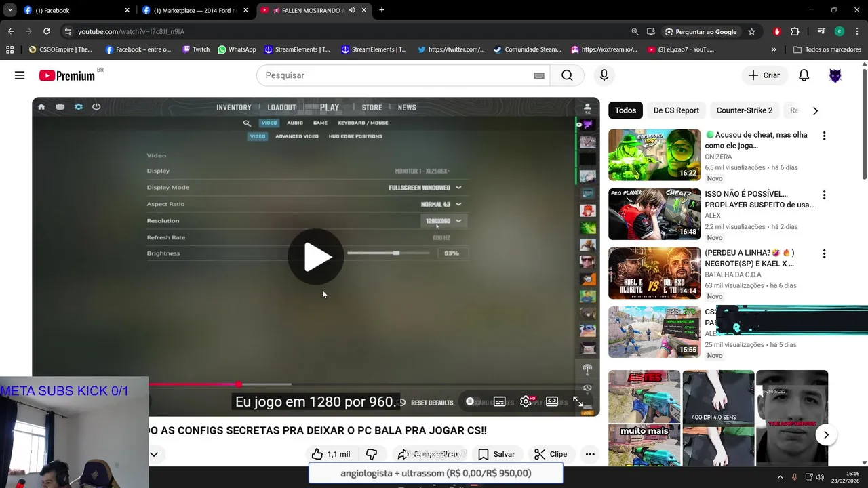Open Chrome three-dot menu
Screen dimensions: 868x488
tap(856, 31)
